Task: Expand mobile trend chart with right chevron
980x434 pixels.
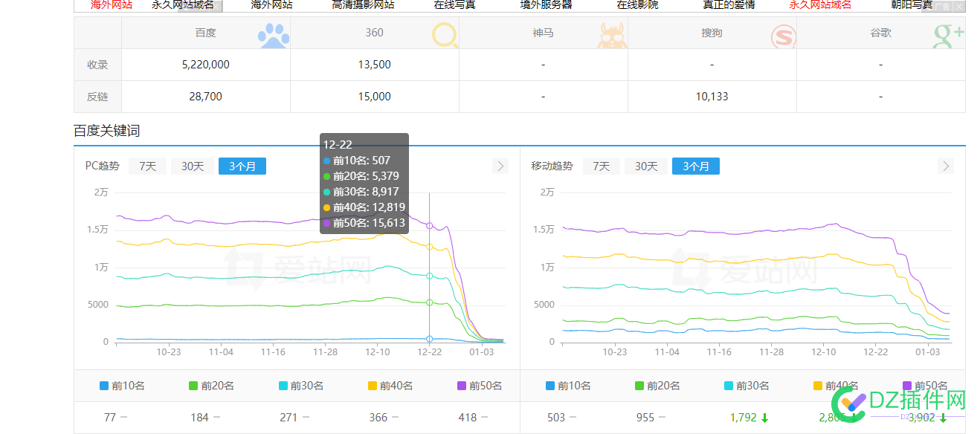Action: pos(946,166)
